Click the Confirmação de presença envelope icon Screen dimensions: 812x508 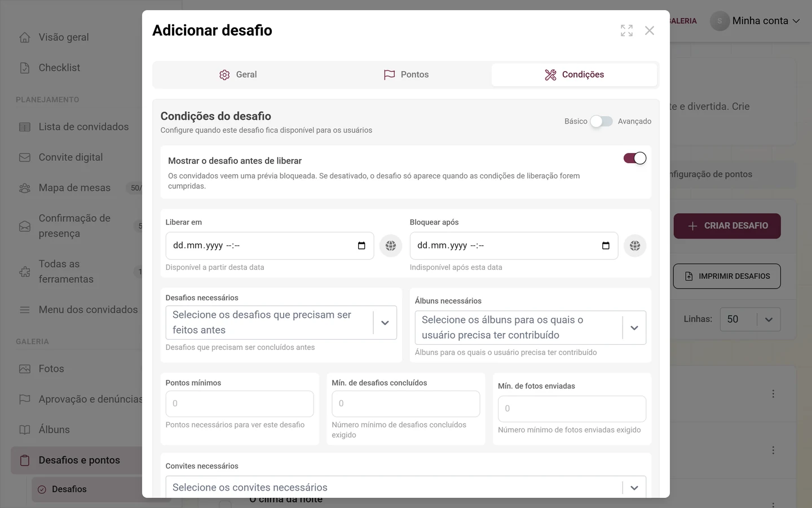point(25,226)
